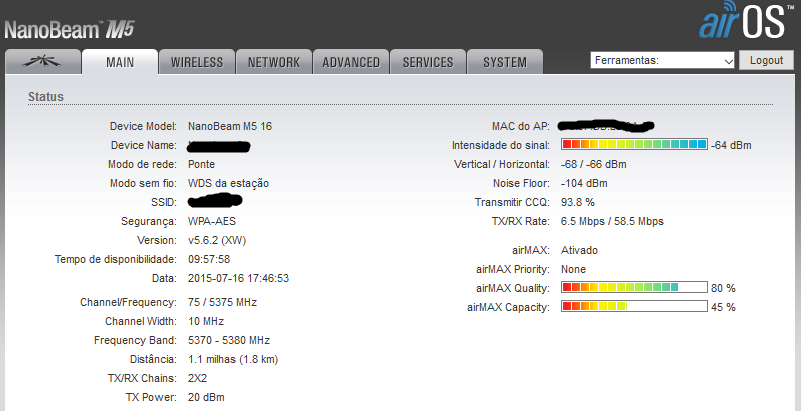Image resolution: width=801 pixels, height=411 pixels.
Task: Click the version v5.6.2 (XW) text
Action: pyautogui.click(x=217, y=240)
